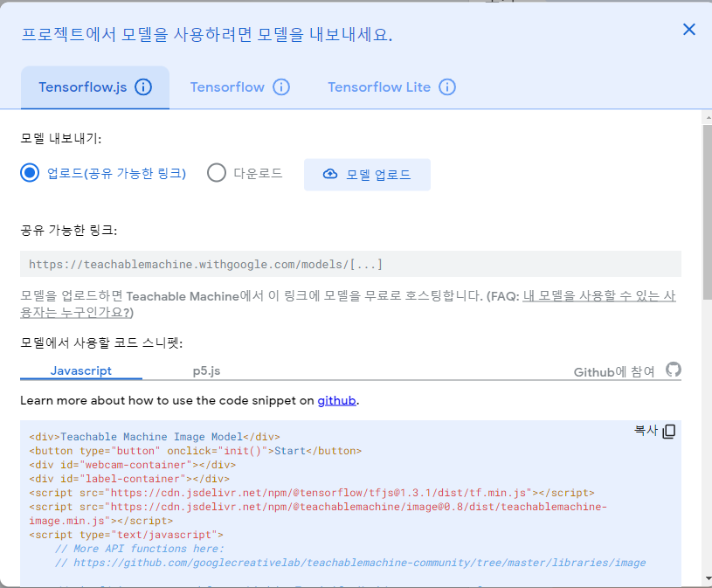
Task: Close the export model dialog
Action: click(x=688, y=30)
